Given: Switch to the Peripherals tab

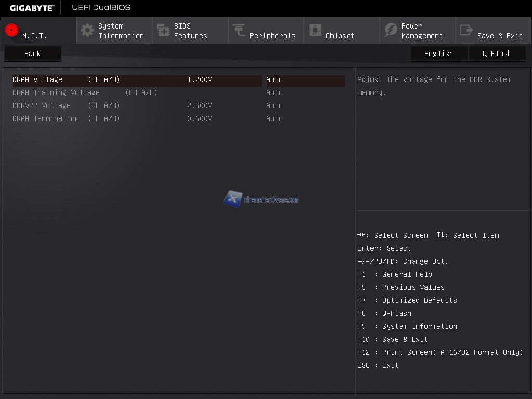Looking at the screenshot, I should click(272, 36).
